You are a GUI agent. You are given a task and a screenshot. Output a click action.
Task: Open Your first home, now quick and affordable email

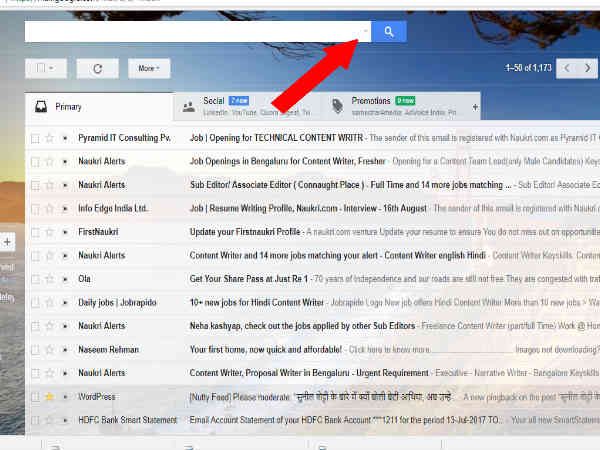tap(266, 349)
